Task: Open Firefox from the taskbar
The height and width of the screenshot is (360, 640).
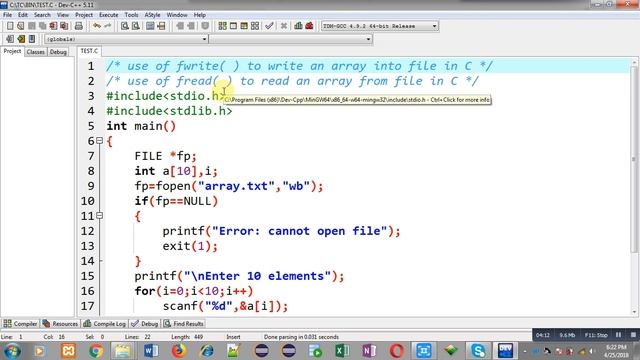Action: pyautogui.click(x=178, y=351)
